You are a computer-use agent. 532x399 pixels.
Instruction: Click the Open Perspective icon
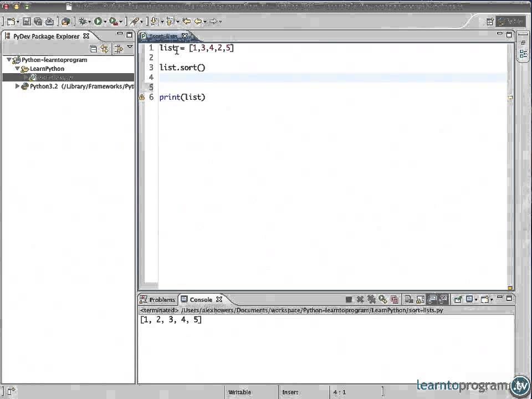pyautogui.click(x=490, y=22)
